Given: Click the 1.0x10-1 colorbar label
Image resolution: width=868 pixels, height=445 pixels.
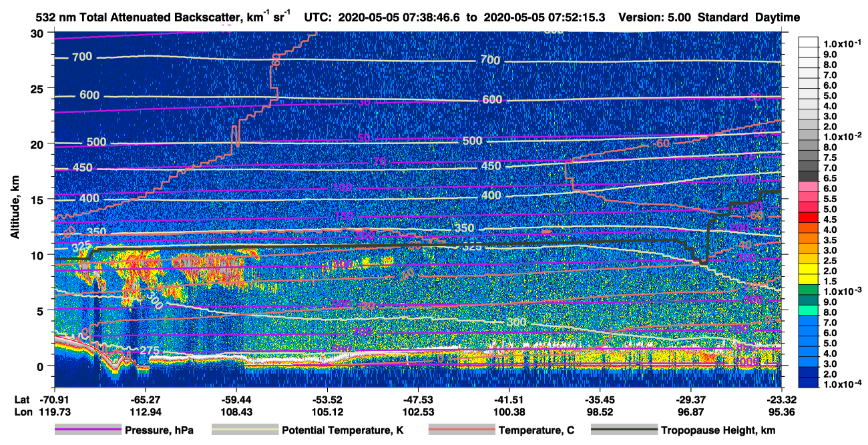Looking at the screenshot, I should (x=843, y=44).
